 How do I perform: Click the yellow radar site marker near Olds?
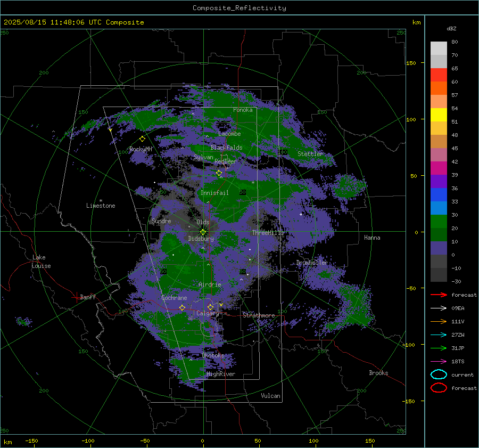[x=203, y=232]
